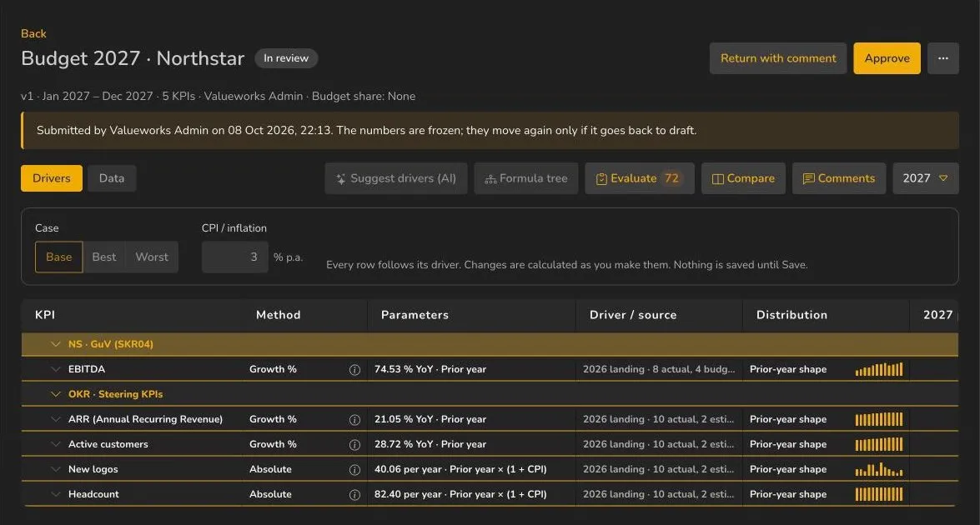
Task: Open info icon for New logos method
Action: [354, 469]
